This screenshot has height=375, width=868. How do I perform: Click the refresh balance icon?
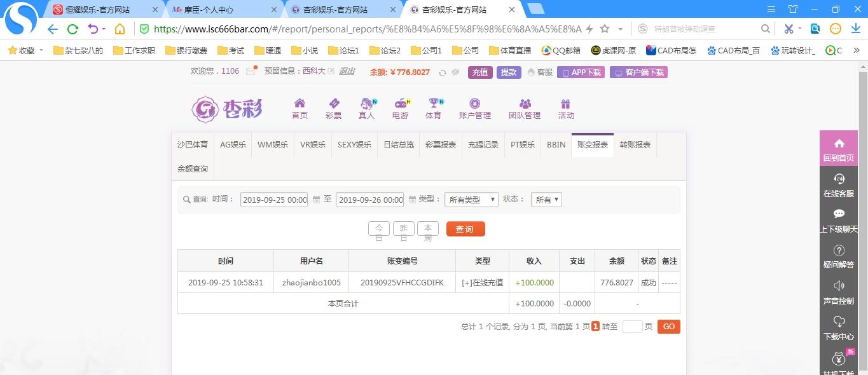coord(443,72)
